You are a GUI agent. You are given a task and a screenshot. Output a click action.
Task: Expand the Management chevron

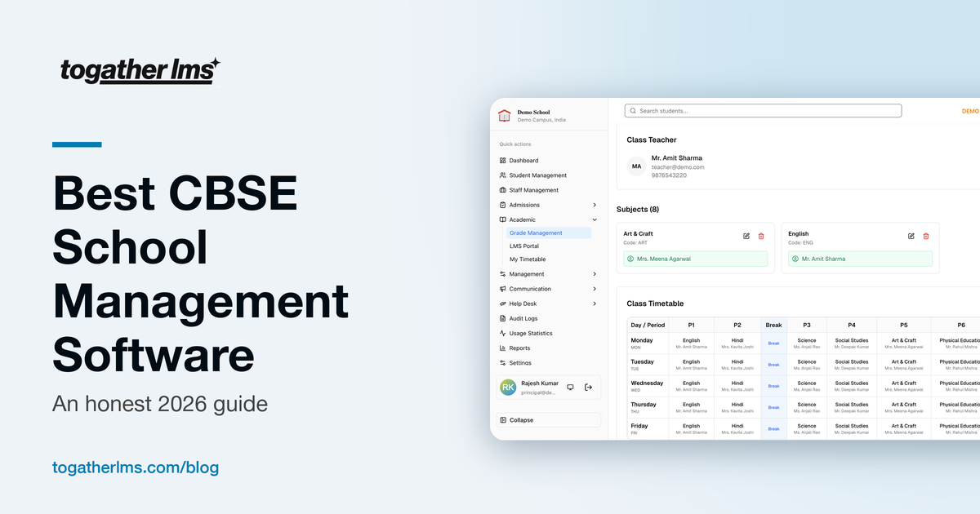(x=595, y=274)
